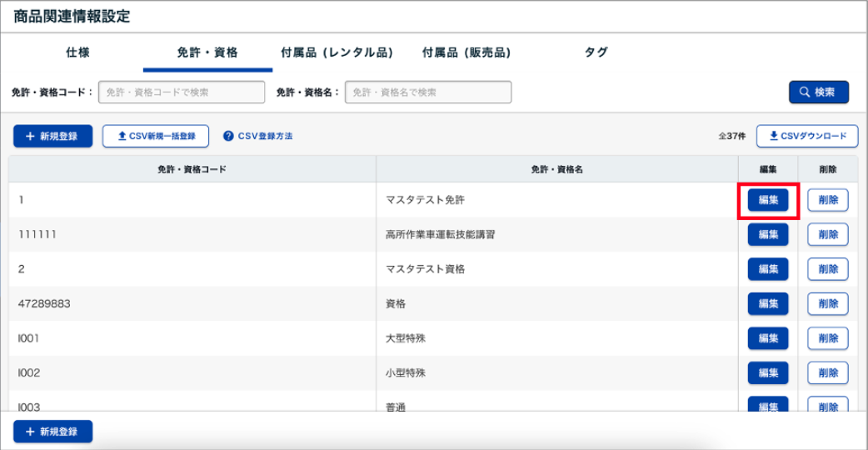The height and width of the screenshot is (450, 868).
Task: Switch to the タグ tab
Action: coord(596,52)
